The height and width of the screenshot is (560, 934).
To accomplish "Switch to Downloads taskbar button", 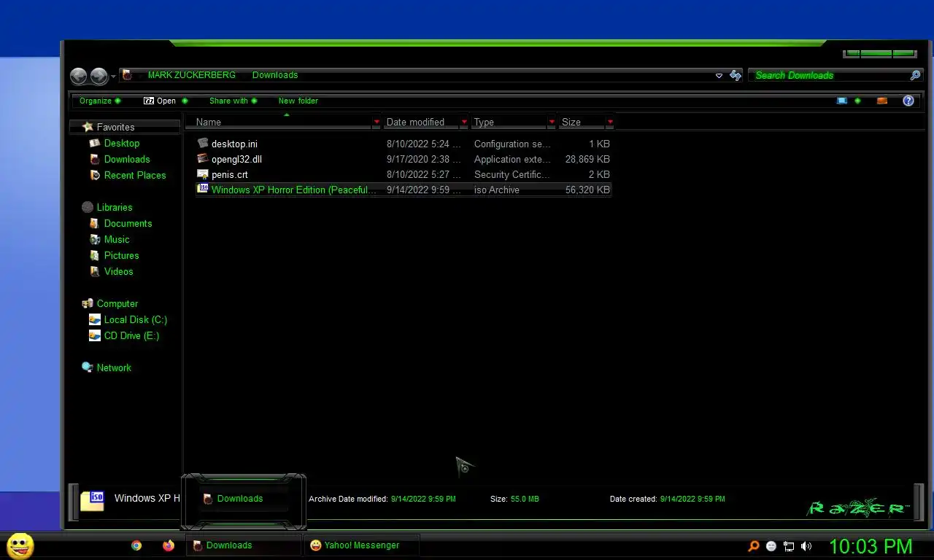I will click(x=244, y=545).
